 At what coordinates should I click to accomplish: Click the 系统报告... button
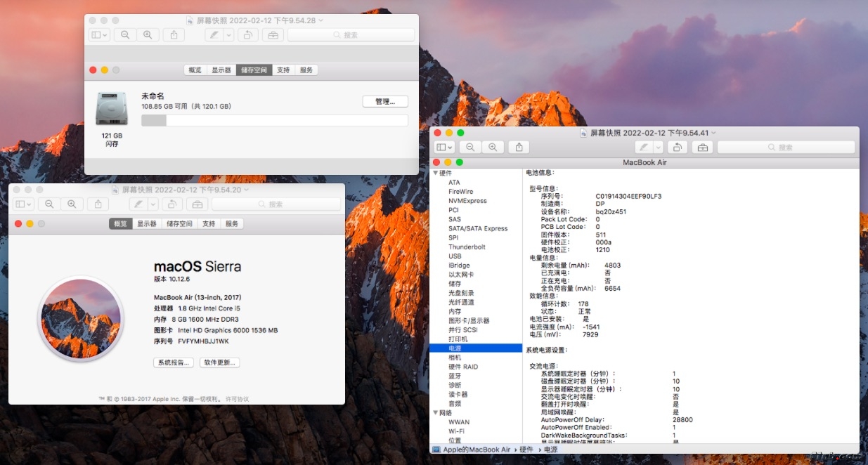tap(173, 362)
